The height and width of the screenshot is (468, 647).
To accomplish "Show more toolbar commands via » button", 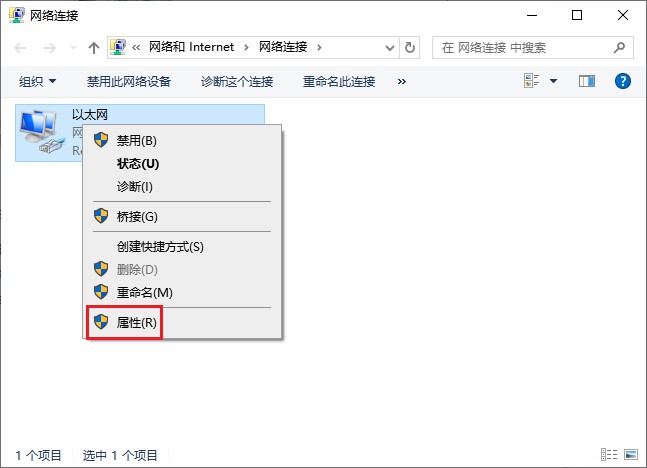I will (401, 82).
